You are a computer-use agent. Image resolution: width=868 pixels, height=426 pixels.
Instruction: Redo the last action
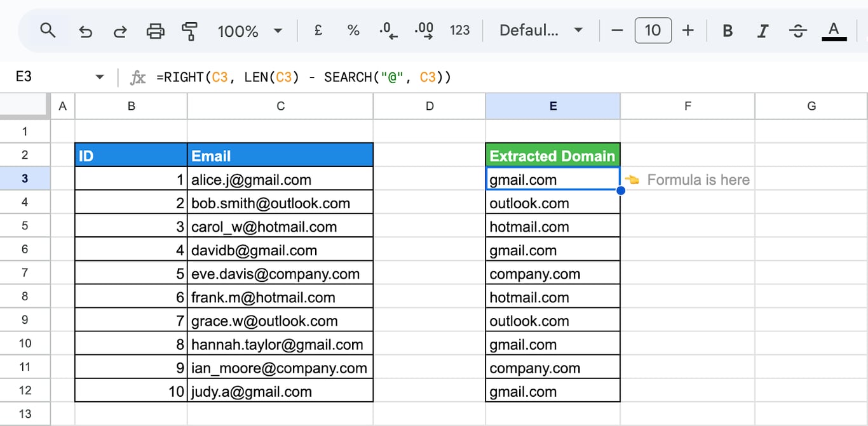[x=119, y=30]
